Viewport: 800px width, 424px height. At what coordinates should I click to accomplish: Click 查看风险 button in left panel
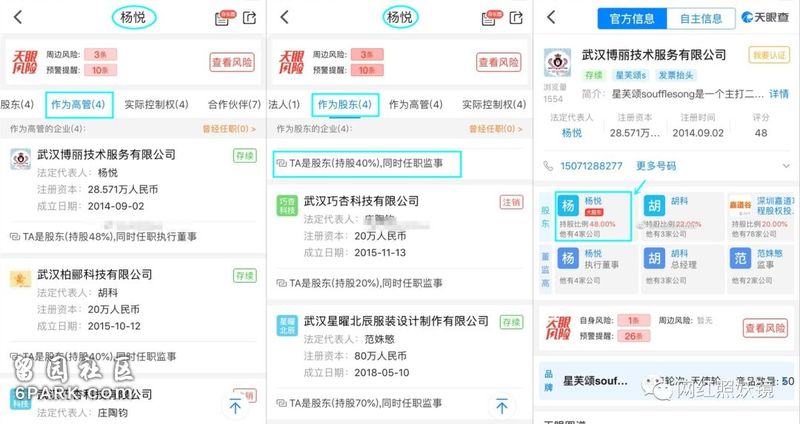click(x=232, y=62)
